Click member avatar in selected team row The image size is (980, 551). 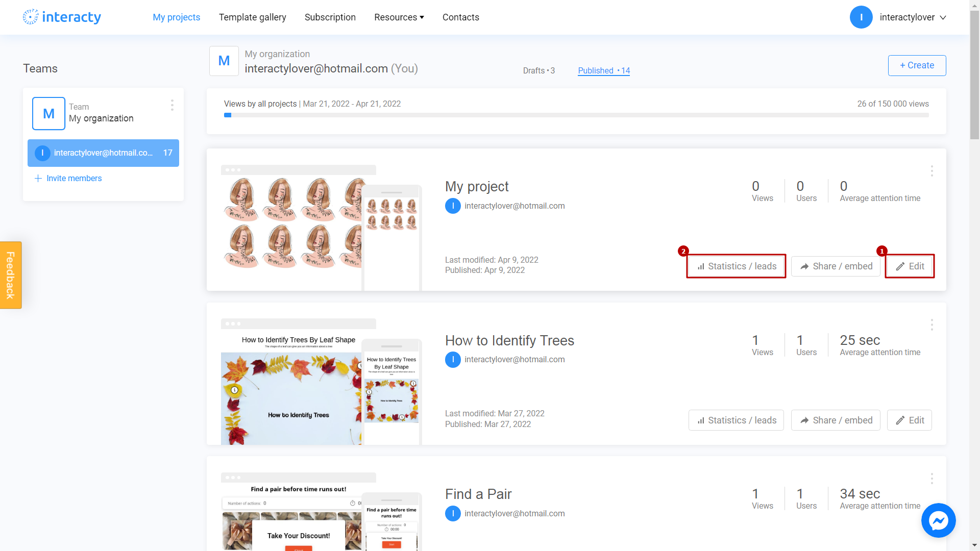(42, 153)
